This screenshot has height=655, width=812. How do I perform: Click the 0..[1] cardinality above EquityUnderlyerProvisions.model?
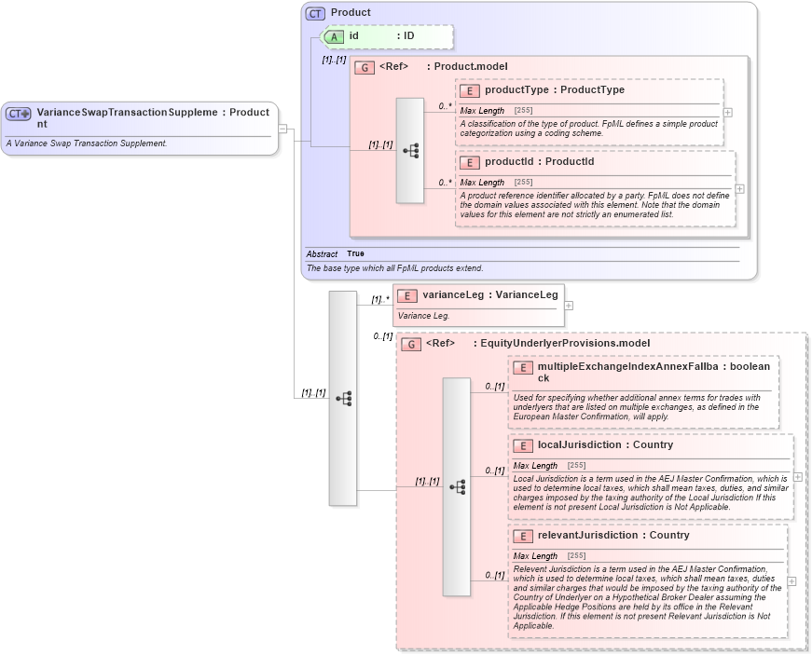383,336
